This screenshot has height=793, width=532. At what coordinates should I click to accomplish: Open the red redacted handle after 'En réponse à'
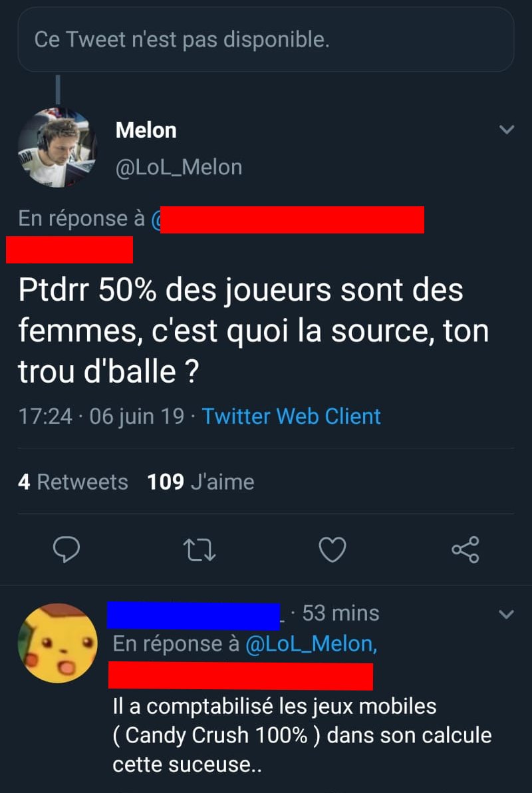pos(287,220)
